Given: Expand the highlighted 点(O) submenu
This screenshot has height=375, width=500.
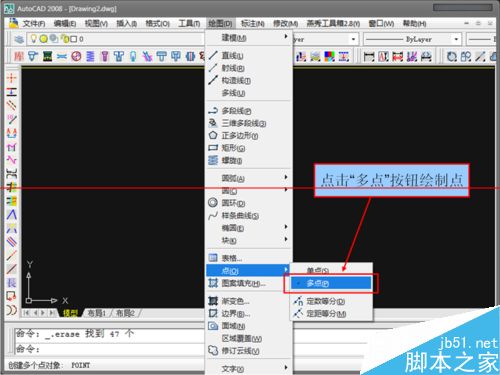Looking at the screenshot, I should (249, 270).
